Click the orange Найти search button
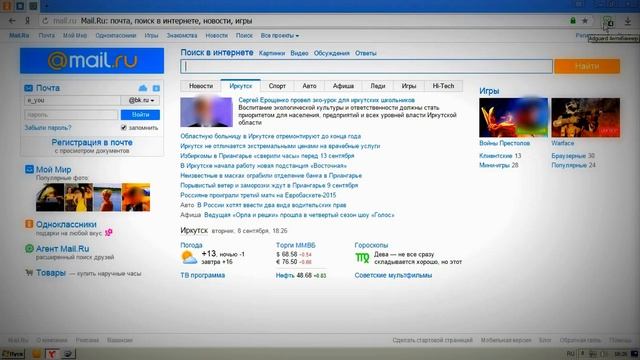640x360 pixels. point(587,66)
